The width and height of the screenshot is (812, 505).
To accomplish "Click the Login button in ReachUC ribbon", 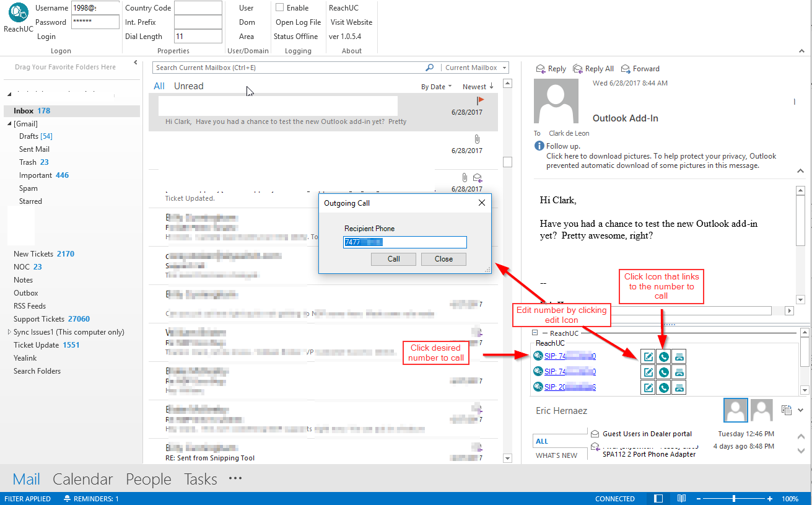I will pos(46,37).
